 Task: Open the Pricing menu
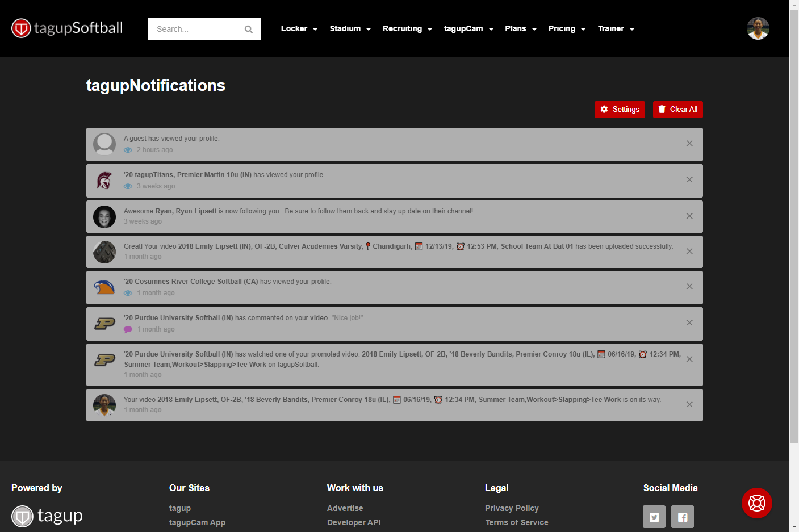pos(567,29)
